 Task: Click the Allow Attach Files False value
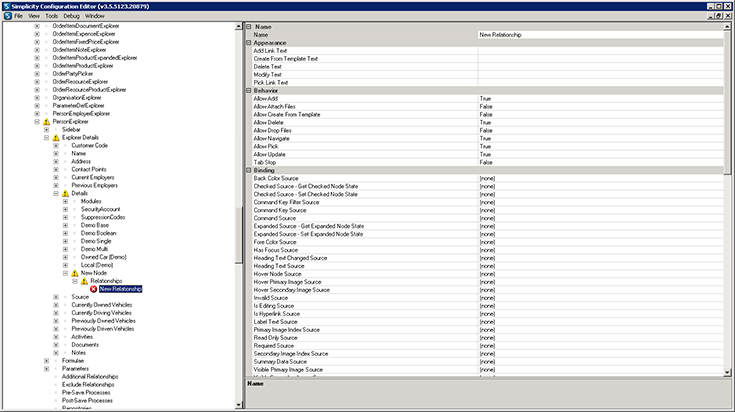[x=600, y=106]
